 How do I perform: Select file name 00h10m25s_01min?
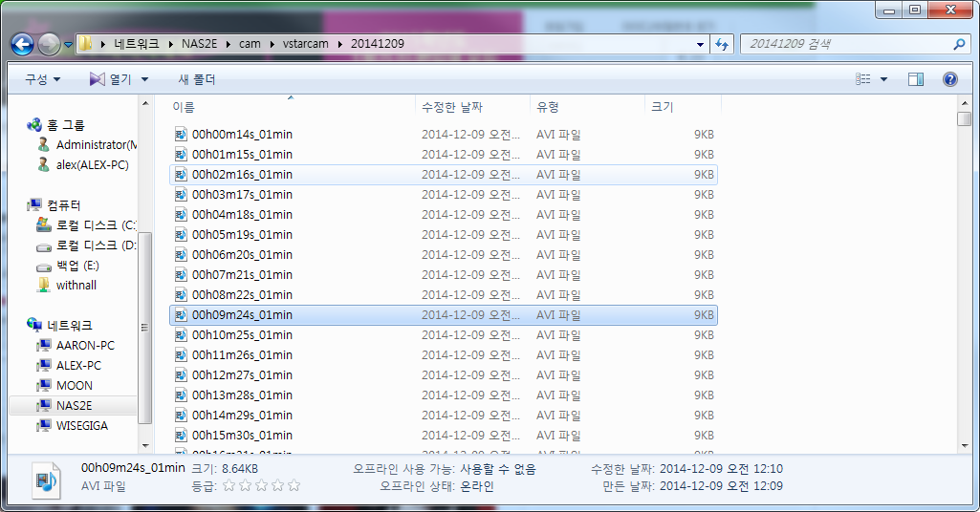(242, 334)
